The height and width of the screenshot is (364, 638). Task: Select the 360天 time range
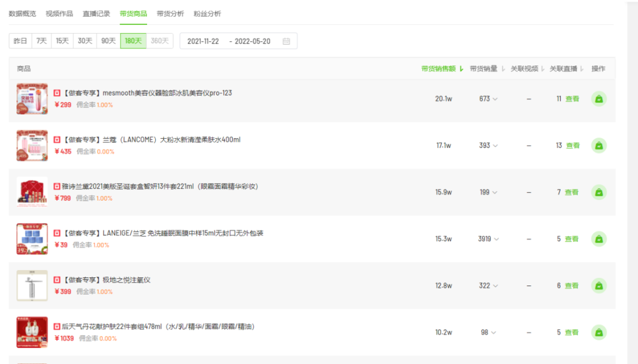point(160,41)
